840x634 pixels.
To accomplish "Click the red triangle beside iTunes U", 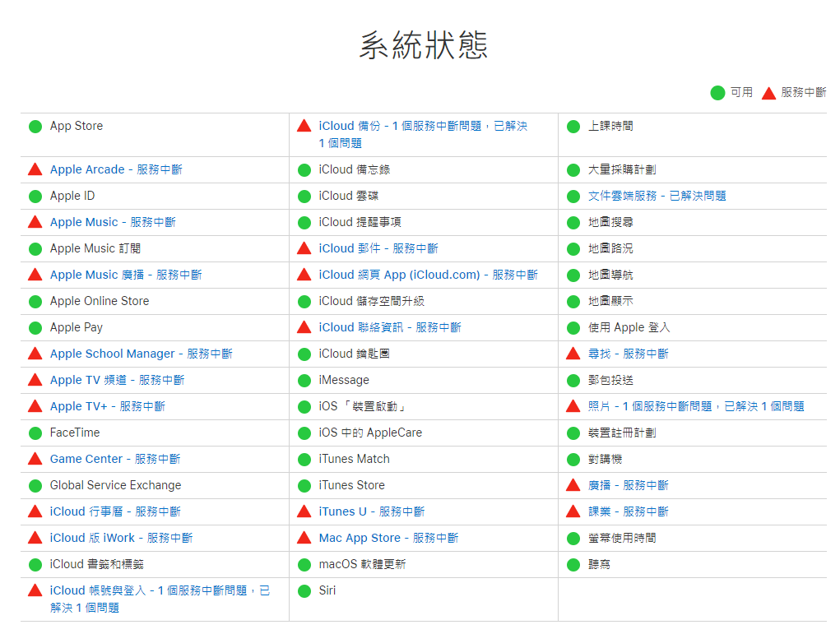I will 304,511.
